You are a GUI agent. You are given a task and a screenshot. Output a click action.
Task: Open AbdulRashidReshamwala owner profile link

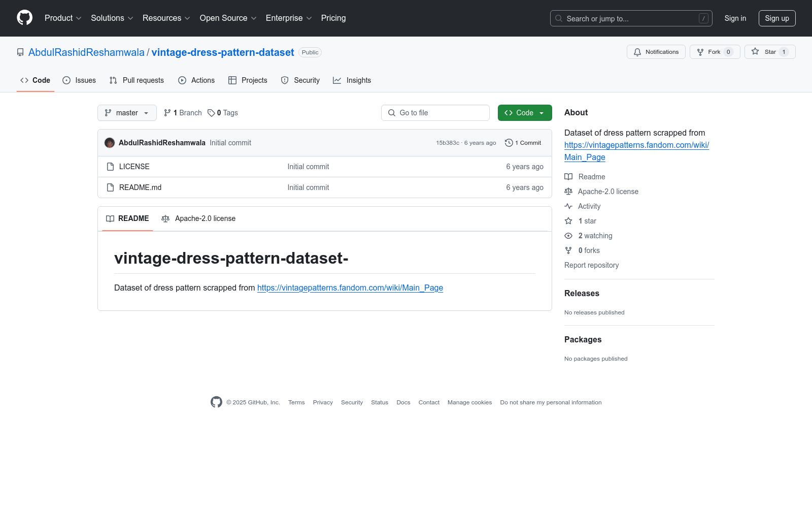[86, 52]
